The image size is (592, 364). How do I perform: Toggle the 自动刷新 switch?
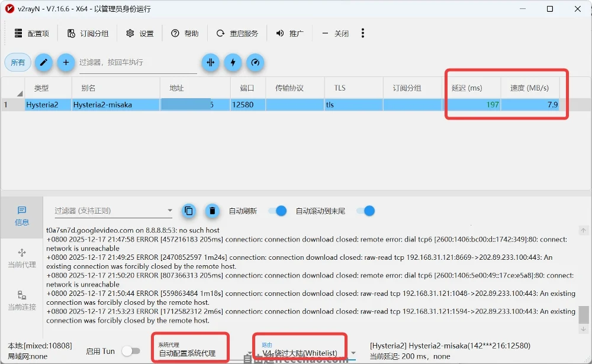[x=277, y=211]
